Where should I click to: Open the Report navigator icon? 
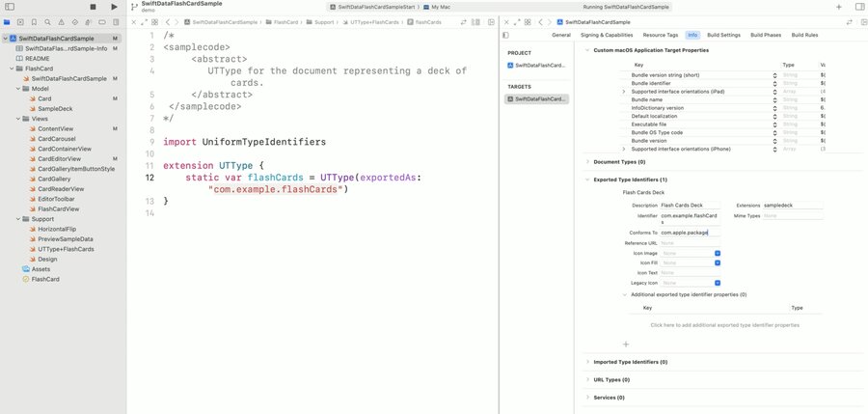point(116,22)
